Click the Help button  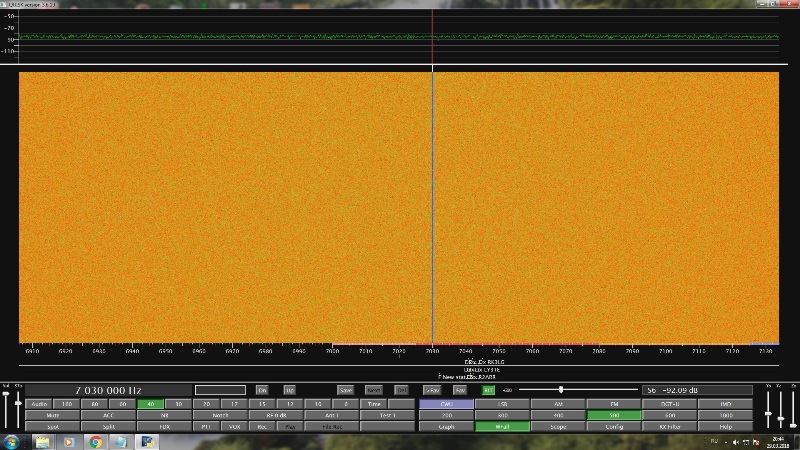coord(725,427)
